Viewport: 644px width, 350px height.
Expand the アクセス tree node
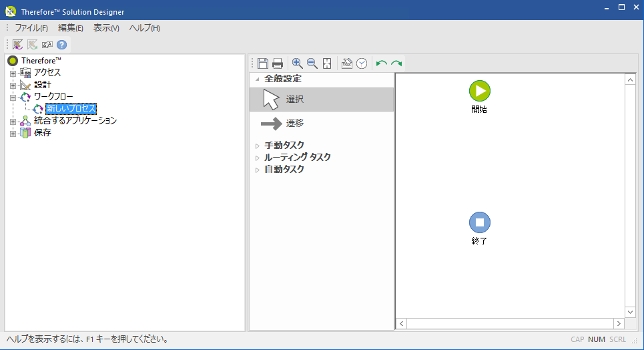(x=13, y=73)
